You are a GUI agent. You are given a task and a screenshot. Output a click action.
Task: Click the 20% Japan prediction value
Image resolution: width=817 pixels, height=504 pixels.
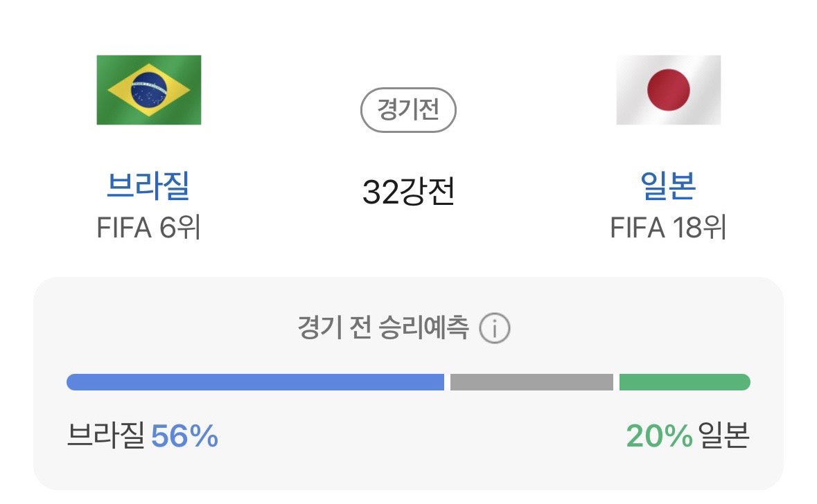tap(660, 435)
